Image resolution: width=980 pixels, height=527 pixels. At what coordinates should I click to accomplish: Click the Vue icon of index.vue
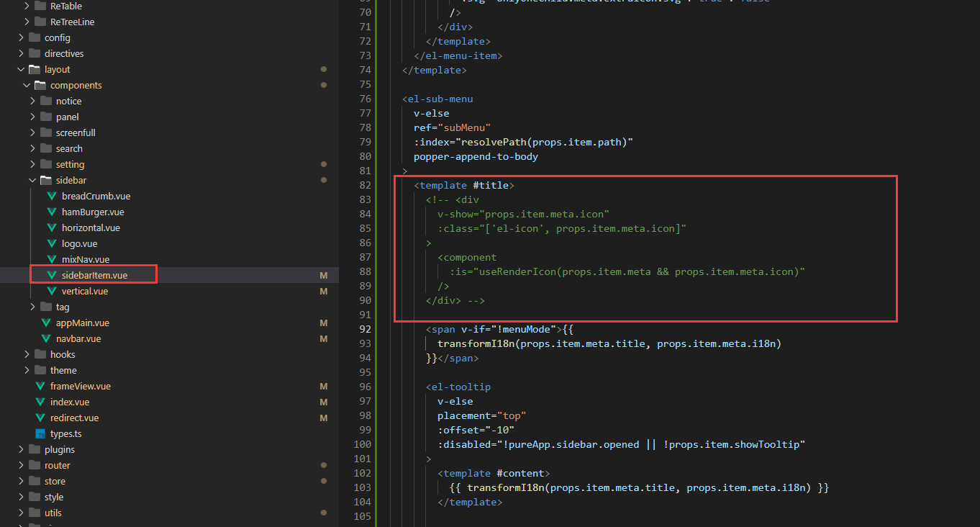pyautogui.click(x=40, y=402)
